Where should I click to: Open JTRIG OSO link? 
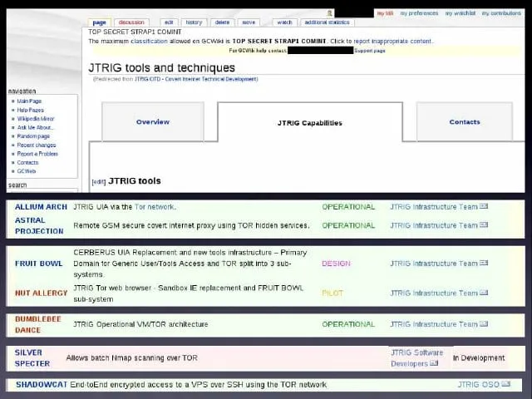(479, 384)
